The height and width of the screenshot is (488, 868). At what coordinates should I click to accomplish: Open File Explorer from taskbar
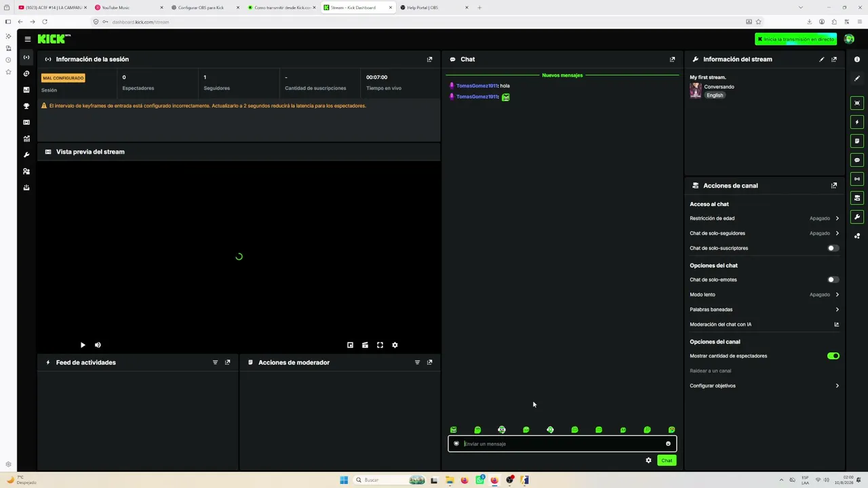point(449,480)
